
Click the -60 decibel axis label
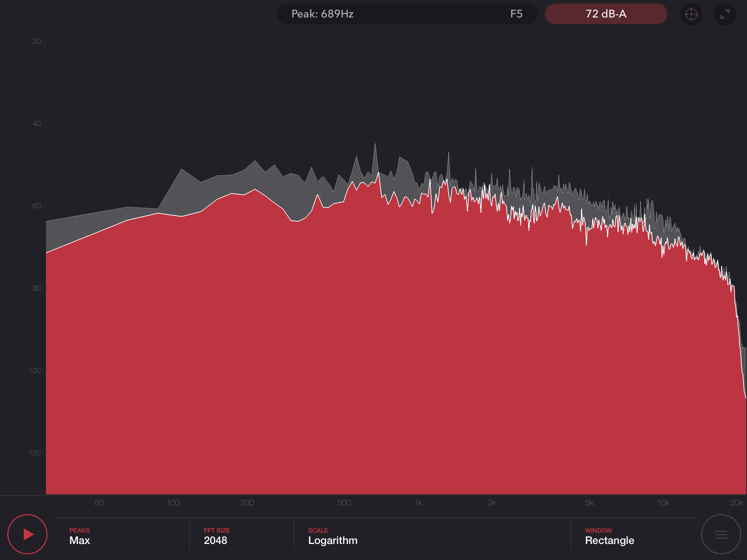pyautogui.click(x=36, y=206)
